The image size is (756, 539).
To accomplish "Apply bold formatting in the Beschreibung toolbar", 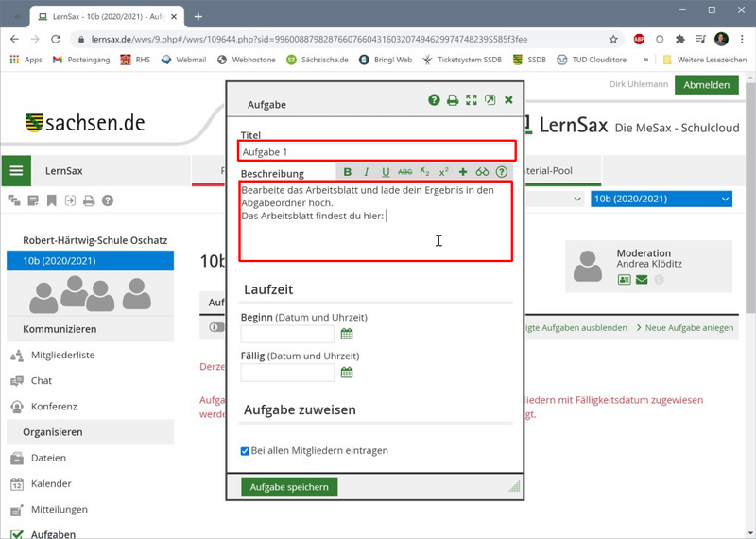I will tap(348, 172).
